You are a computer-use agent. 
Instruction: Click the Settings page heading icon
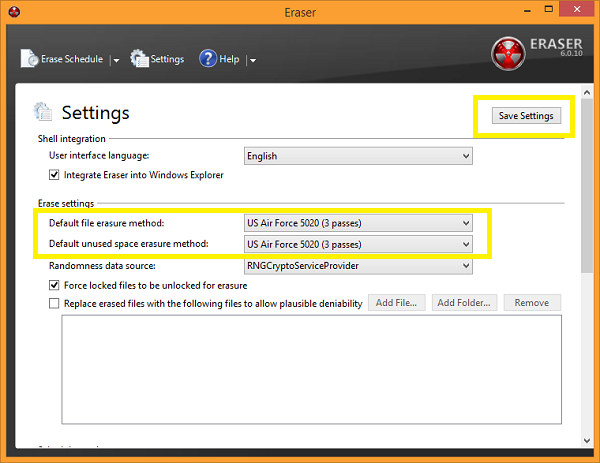(42, 111)
